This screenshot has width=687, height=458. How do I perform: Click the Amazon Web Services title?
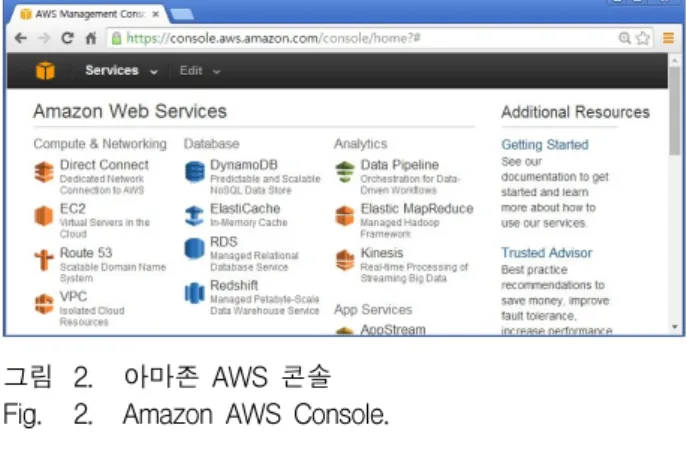pyautogui.click(x=130, y=111)
